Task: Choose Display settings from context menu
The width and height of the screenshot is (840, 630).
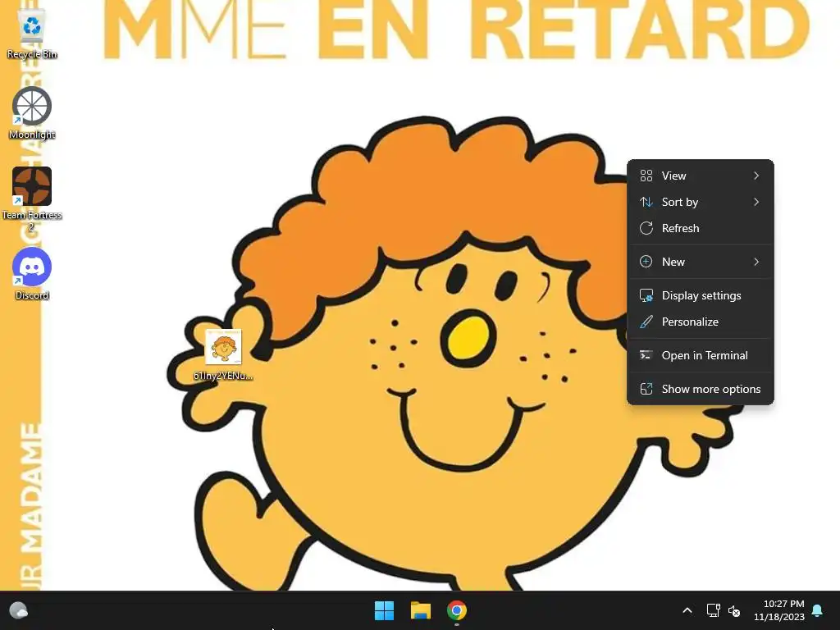Action: point(701,295)
